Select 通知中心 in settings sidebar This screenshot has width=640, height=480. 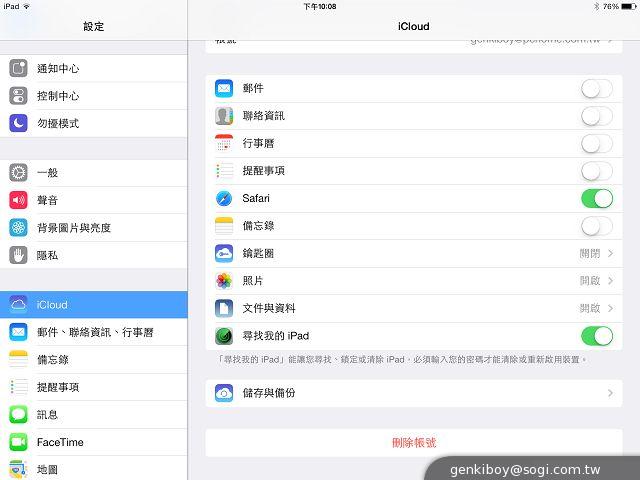pos(94,68)
